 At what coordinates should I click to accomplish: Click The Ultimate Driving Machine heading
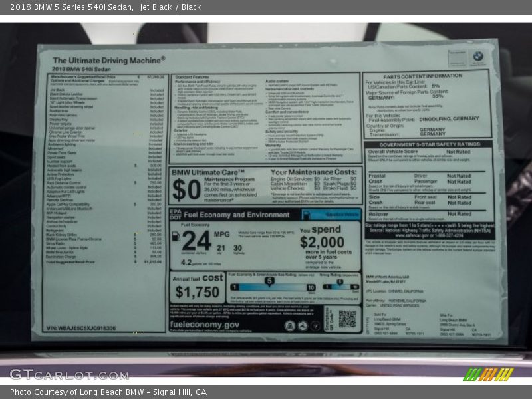click(x=109, y=60)
